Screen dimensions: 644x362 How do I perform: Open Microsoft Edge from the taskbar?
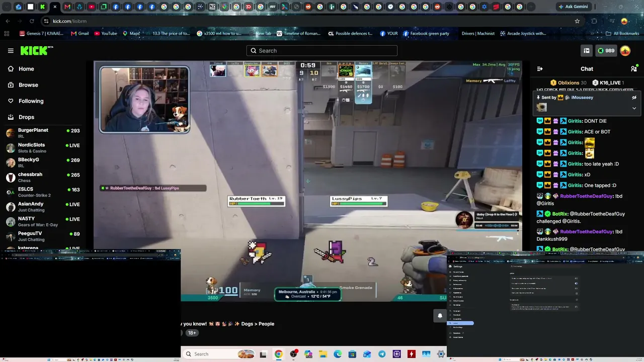(338, 354)
